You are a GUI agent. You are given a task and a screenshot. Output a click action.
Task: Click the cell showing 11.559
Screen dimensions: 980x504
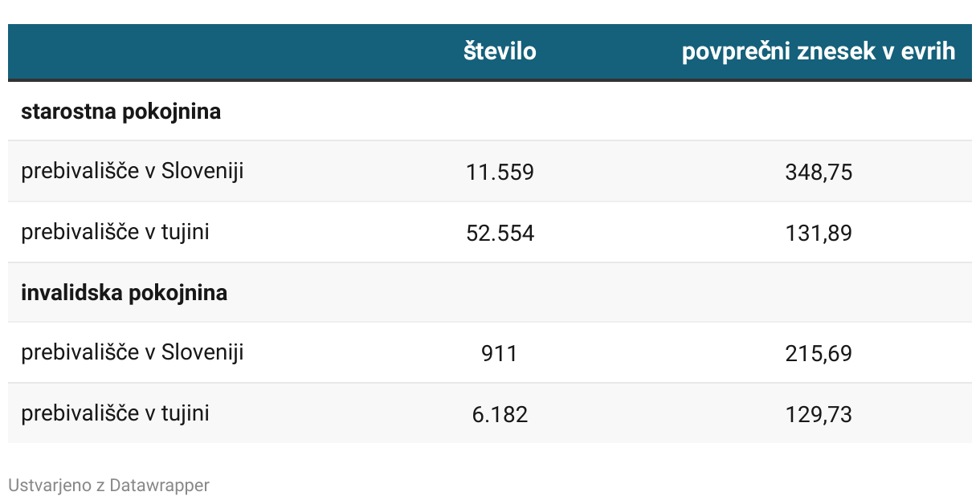[x=500, y=173]
